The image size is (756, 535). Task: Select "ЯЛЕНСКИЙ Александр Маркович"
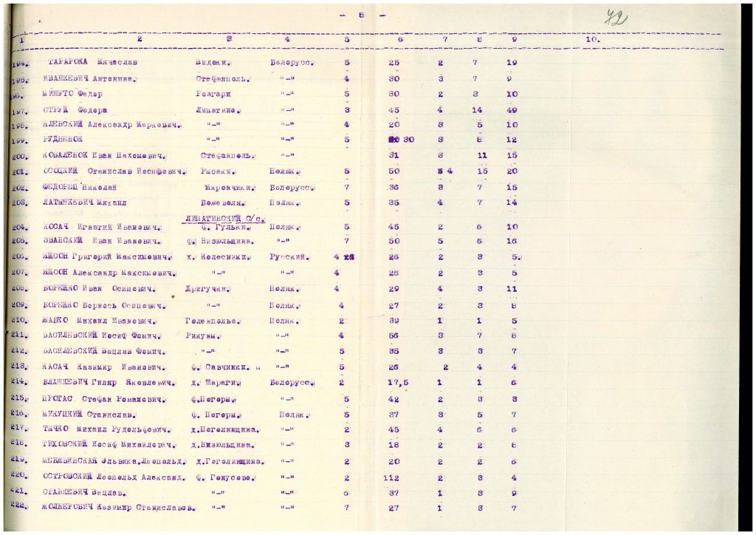pos(112,124)
